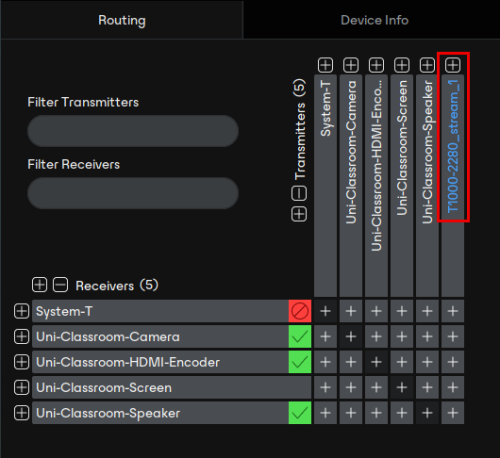Expand the System-T receiver row
Image resolution: width=500 pixels, height=458 pixels.
21,311
